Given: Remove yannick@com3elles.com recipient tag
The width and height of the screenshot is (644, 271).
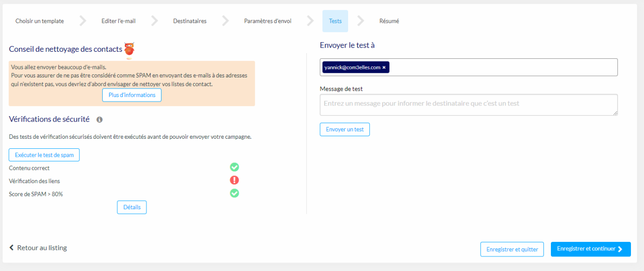Looking at the screenshot, I should [384, 67].
